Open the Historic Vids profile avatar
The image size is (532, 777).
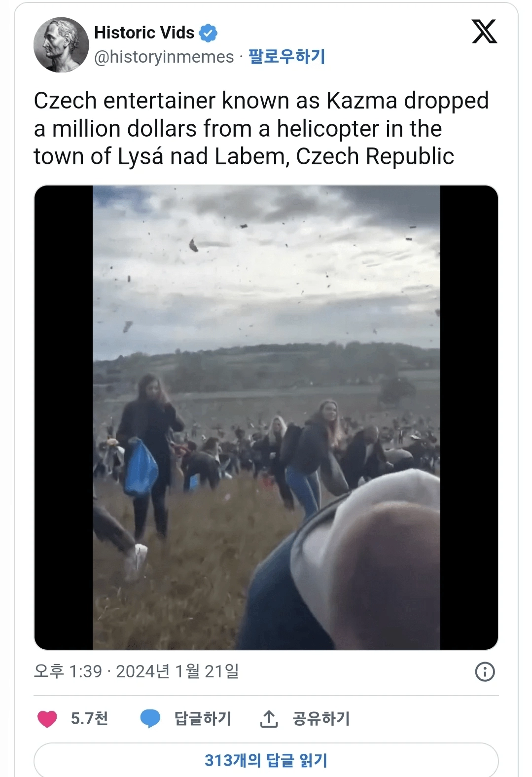(61, 45)
